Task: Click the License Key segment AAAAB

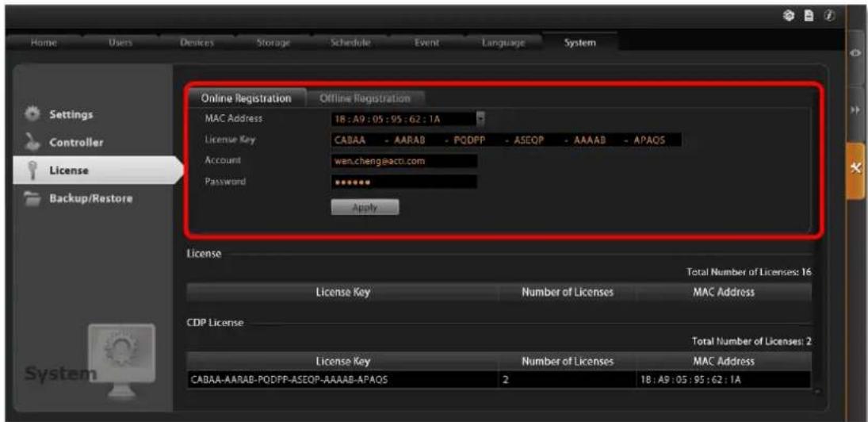Action: point(590,140)
